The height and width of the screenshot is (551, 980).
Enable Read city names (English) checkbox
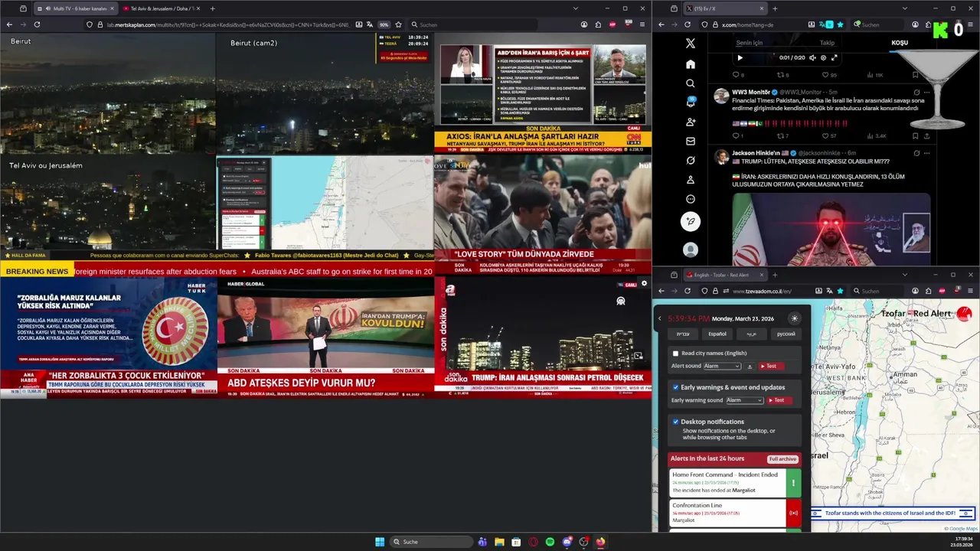(675, 354)
